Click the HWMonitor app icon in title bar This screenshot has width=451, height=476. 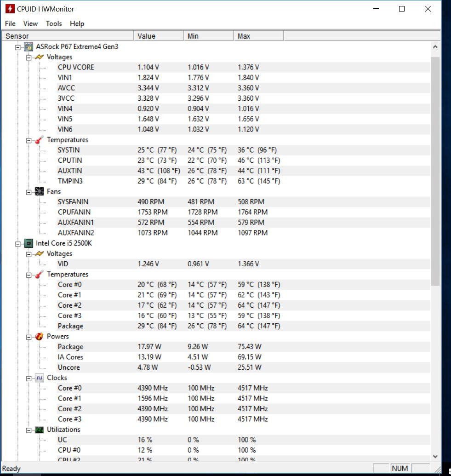pos(10,9)
